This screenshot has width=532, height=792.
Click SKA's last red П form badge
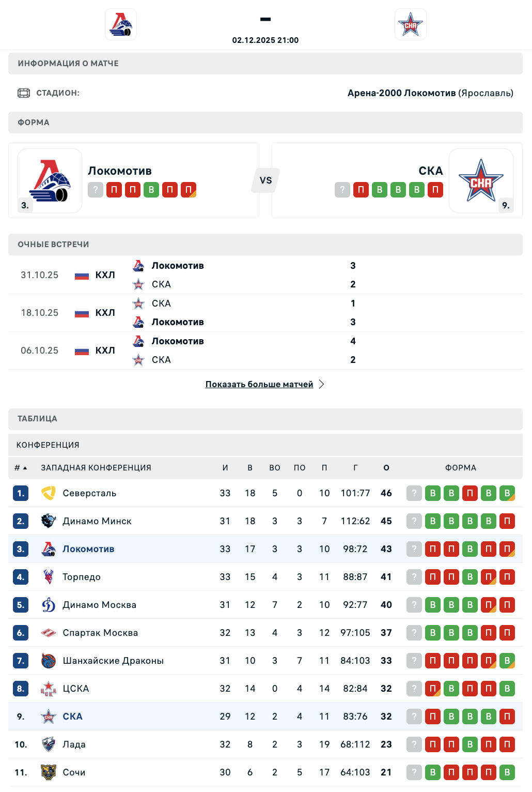pos(435,190)
